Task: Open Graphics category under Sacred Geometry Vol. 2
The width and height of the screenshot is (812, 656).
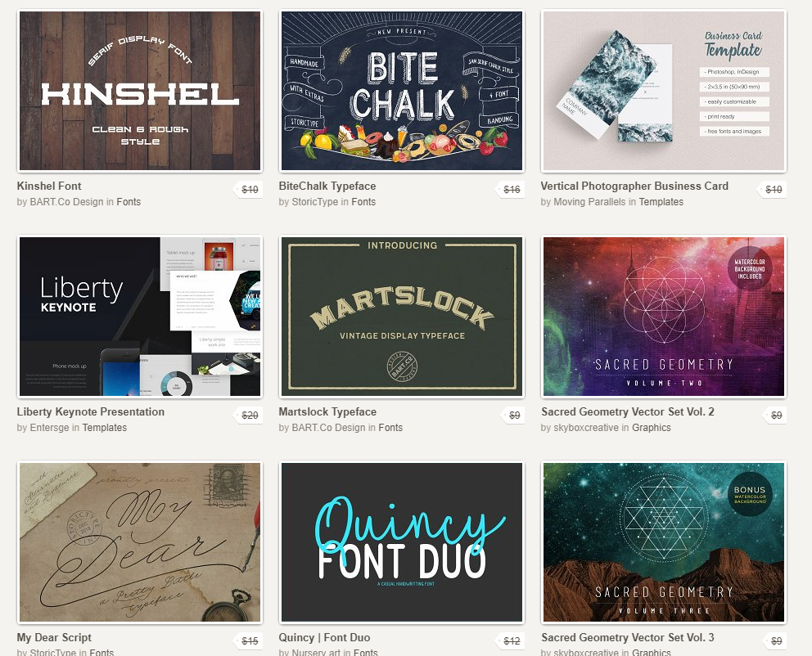Action: click(x=652, y=427)
